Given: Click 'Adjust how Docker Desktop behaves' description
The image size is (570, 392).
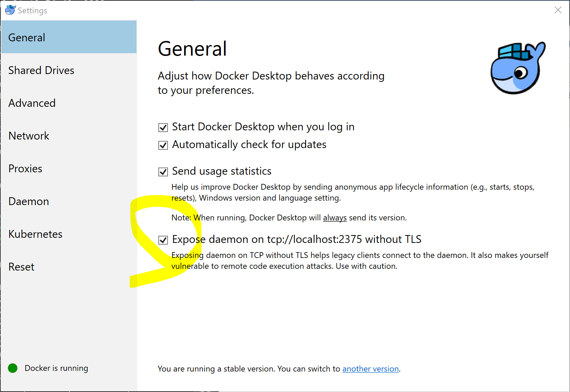Looking at the screenshot, I should click(271, 83).
